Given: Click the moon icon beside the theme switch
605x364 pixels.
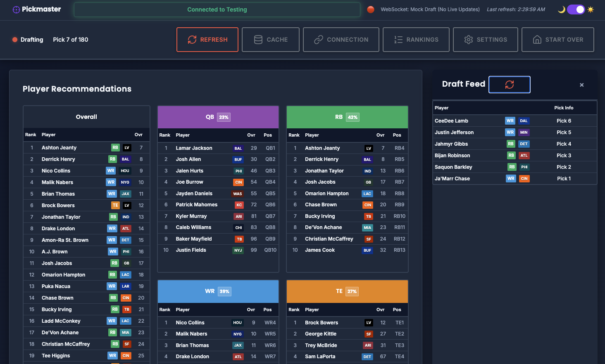Looking at the screenshot, I should point(561,9).
